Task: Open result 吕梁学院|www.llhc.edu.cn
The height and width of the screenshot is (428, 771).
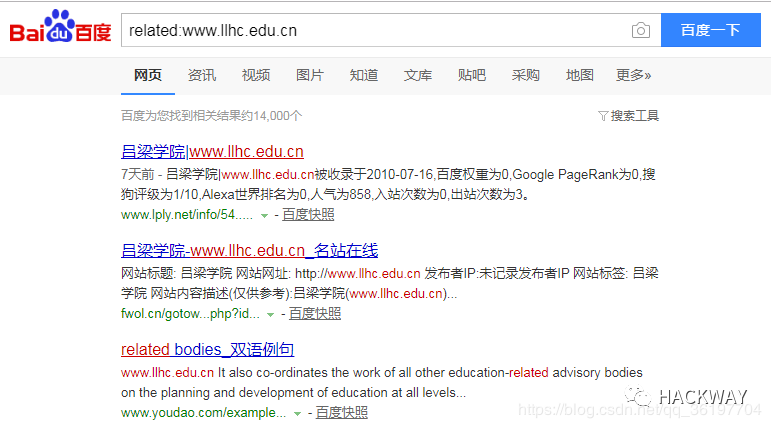Action: (212, 152)
